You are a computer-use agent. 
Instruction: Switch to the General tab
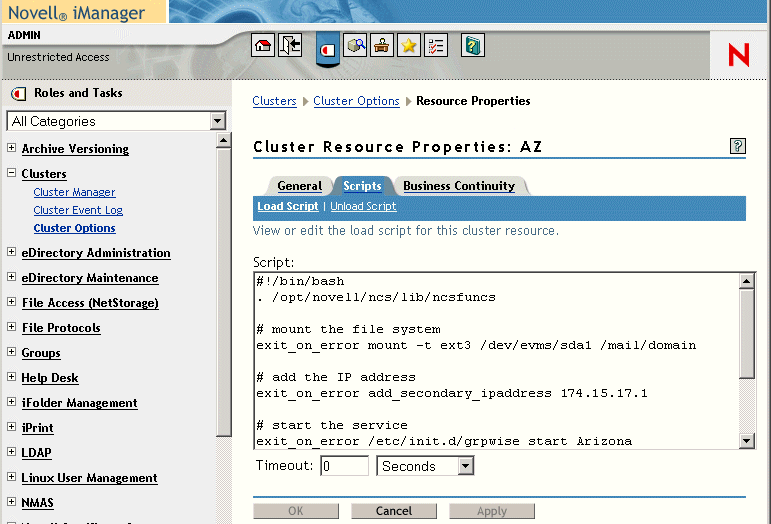(299, 186)
